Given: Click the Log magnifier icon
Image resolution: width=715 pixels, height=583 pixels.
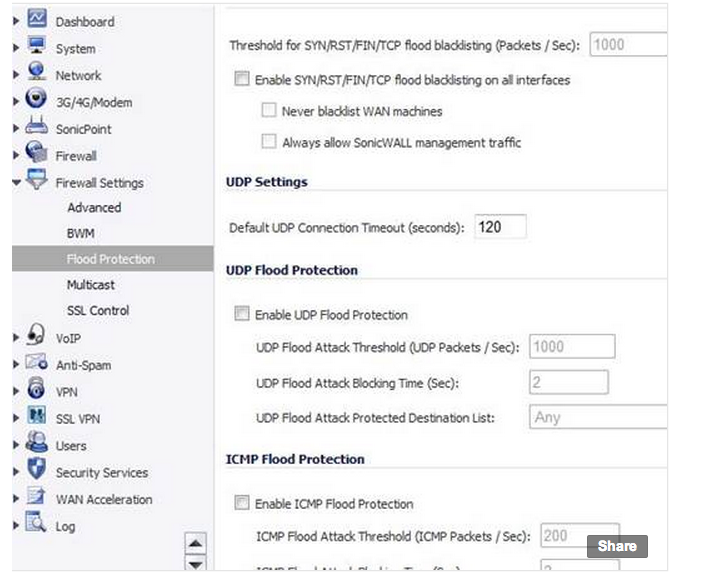Looking at the screenshot, I should [x=36, y=522].
